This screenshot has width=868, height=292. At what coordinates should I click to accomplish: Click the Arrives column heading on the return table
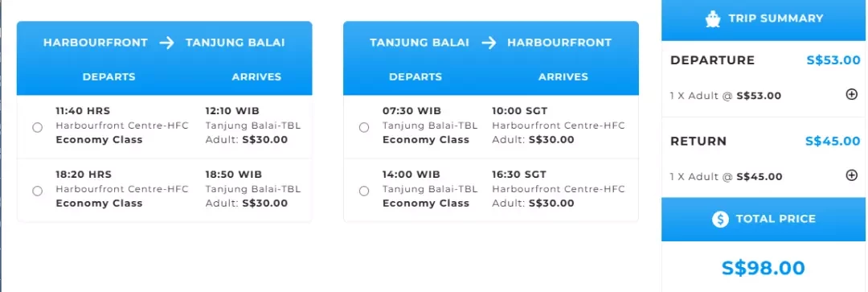[563, 77]
